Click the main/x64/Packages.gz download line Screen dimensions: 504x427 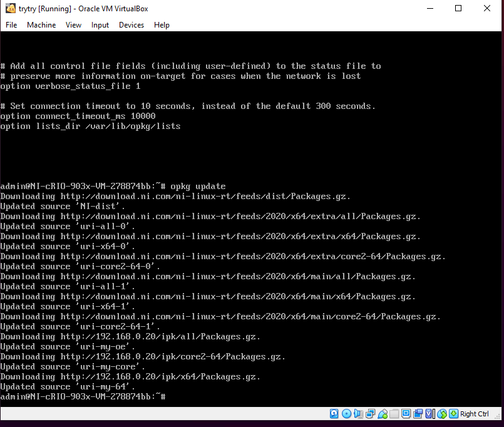(208, 296)
